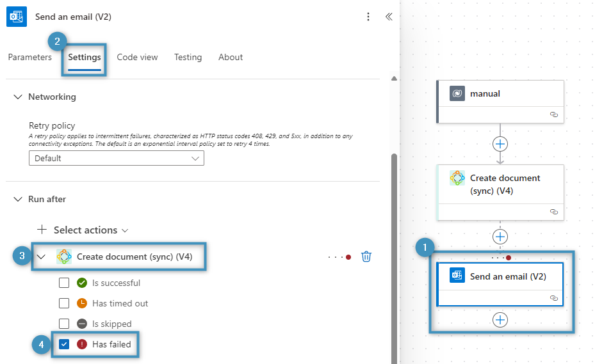Select the manual trigger card
The image size is (595, 364).
pyautogui.click(x=500, y=101)
